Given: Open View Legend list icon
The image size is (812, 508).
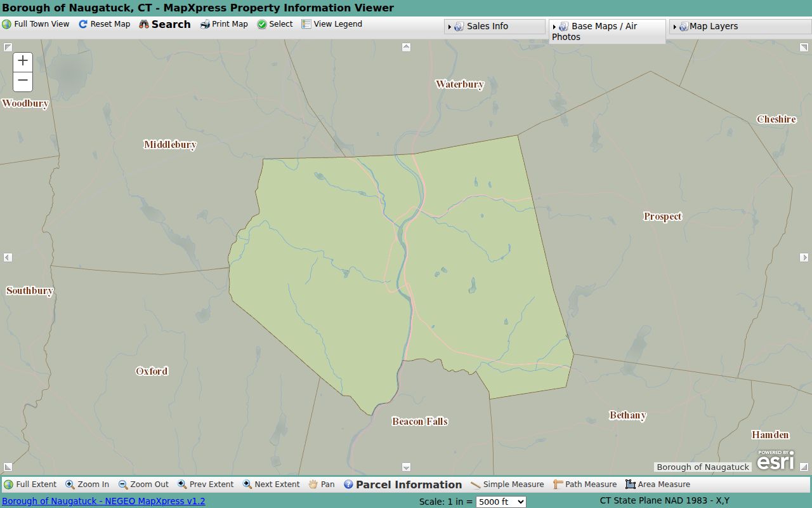Looking at the screenshot, I should tap(306, 24).
